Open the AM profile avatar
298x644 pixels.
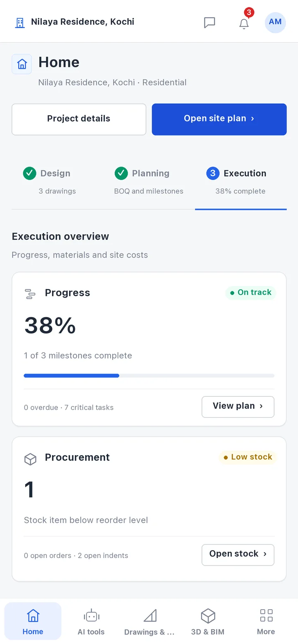[275, 22]
